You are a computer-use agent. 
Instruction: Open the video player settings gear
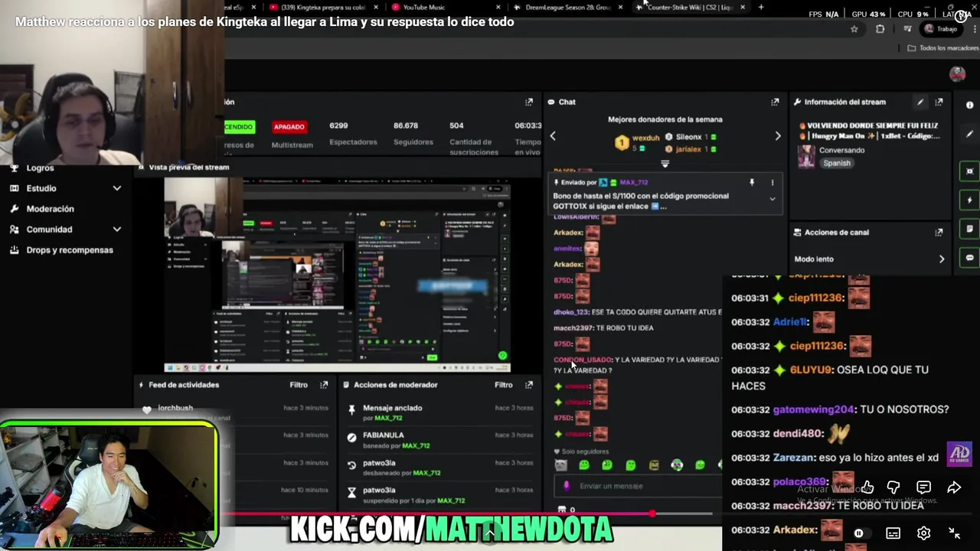point(923,533)
